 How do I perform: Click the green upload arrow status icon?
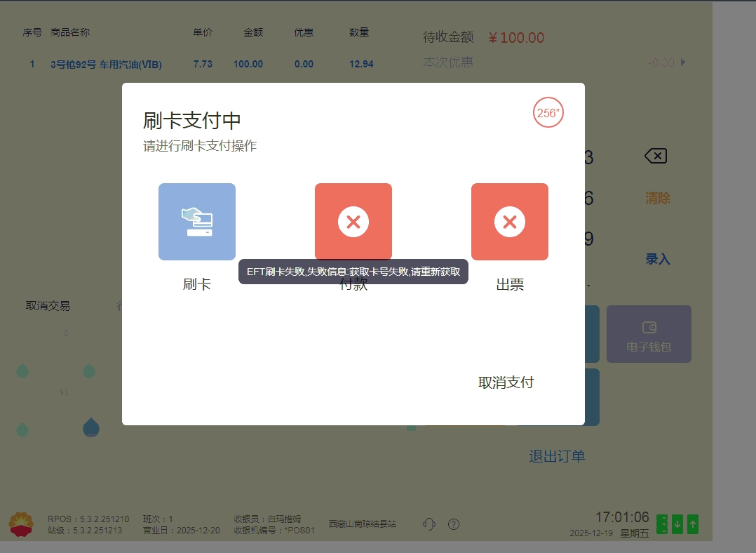(693, 524)
